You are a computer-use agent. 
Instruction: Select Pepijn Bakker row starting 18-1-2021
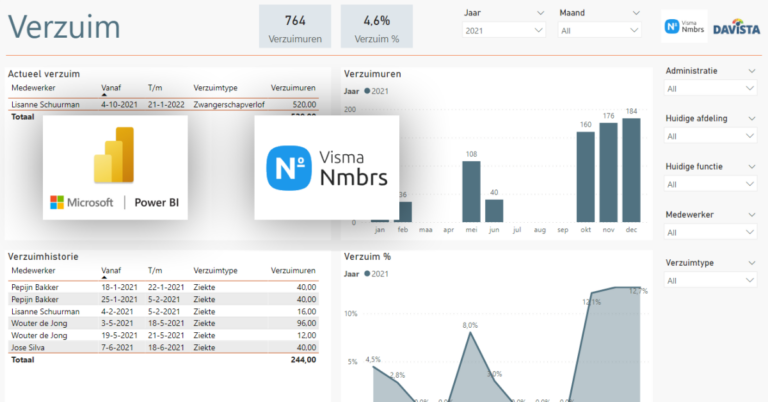pos(164,287)
